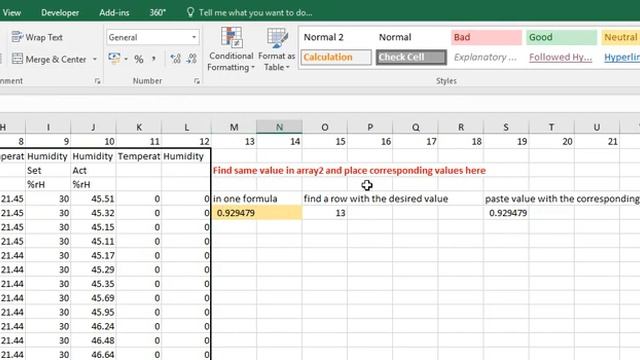The image size is (640, 360).
Task: Select column N header
Action: 280,127
